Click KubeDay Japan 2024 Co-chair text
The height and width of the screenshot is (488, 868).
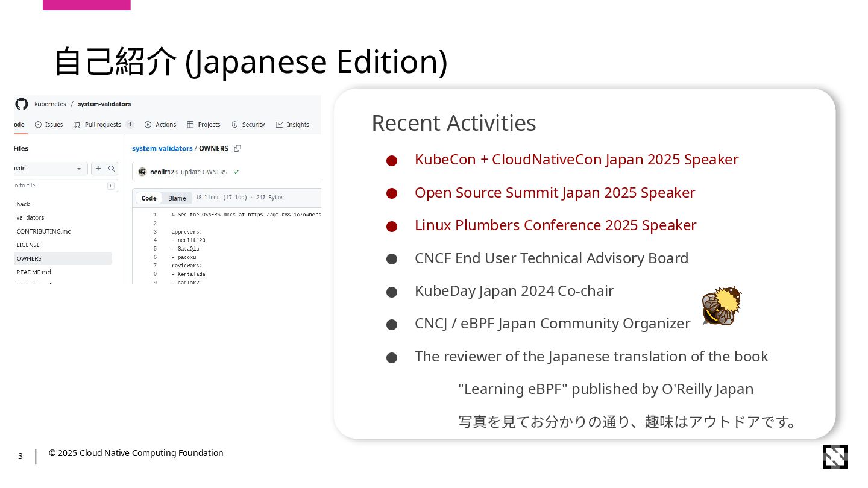point(514,291)
